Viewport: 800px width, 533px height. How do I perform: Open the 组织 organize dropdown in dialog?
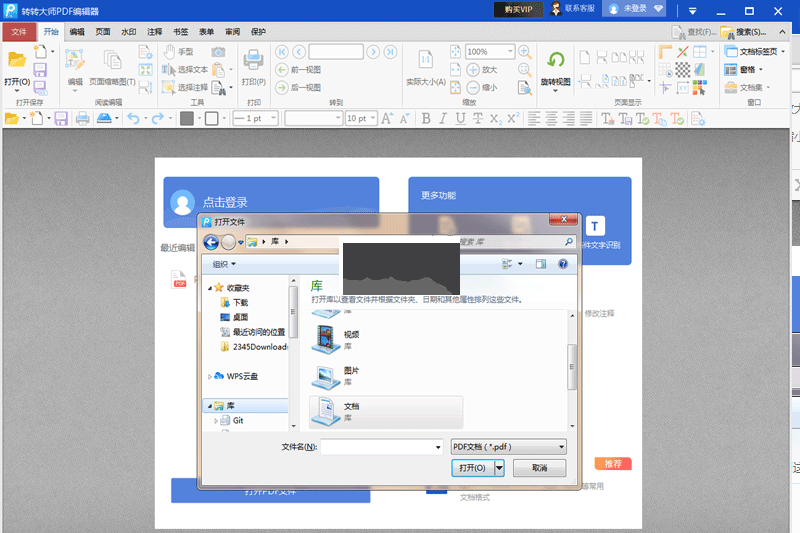(224, 264)
